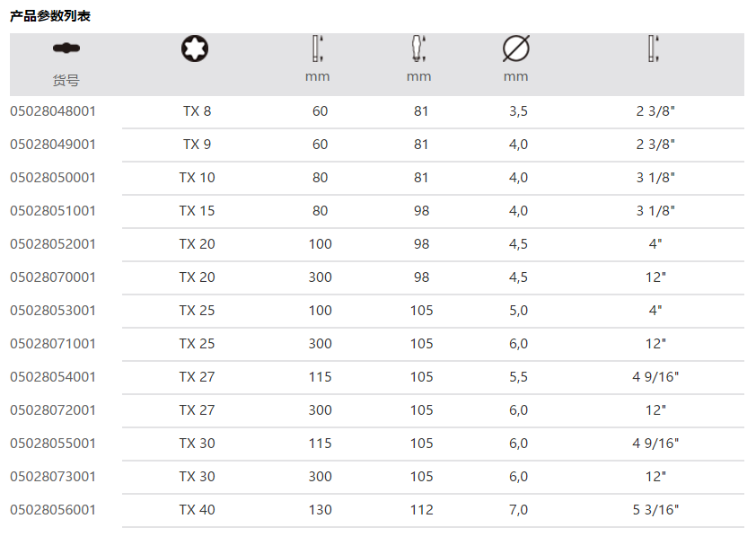This screenshot has width=756, height=554.
Task: Click the handle length icon in header
Action: (418, 48)
